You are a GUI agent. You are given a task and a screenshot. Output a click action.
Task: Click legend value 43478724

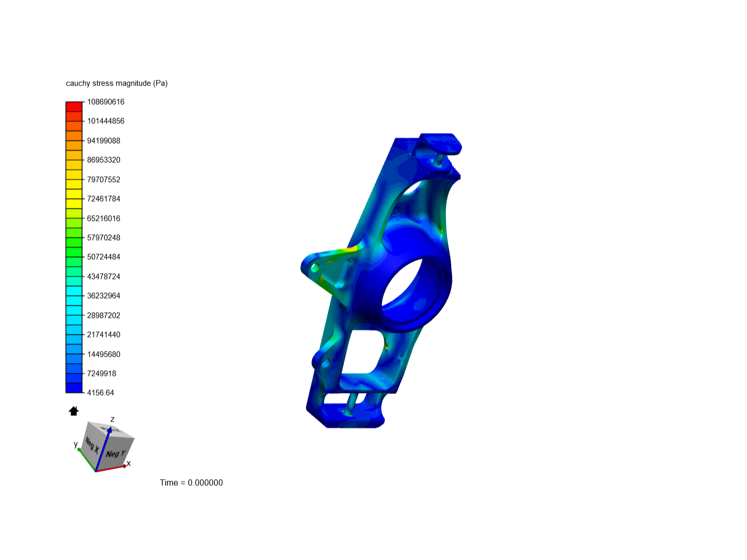click(x=104, y=277)
